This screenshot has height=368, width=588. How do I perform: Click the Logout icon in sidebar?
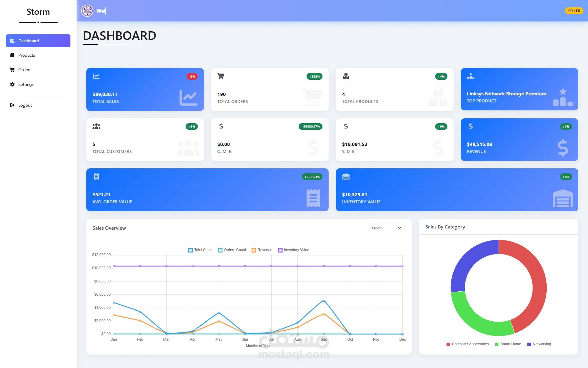pos(12,105)
